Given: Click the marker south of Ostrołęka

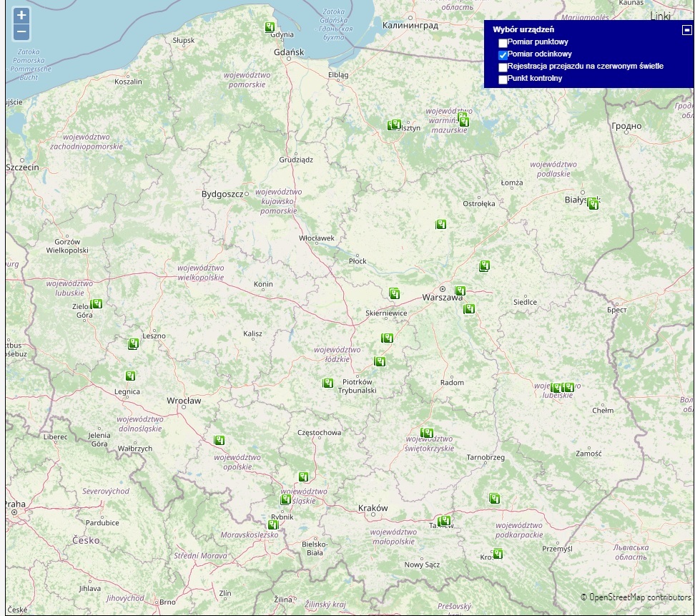Looking at the screenshot, I should [440, 225].
